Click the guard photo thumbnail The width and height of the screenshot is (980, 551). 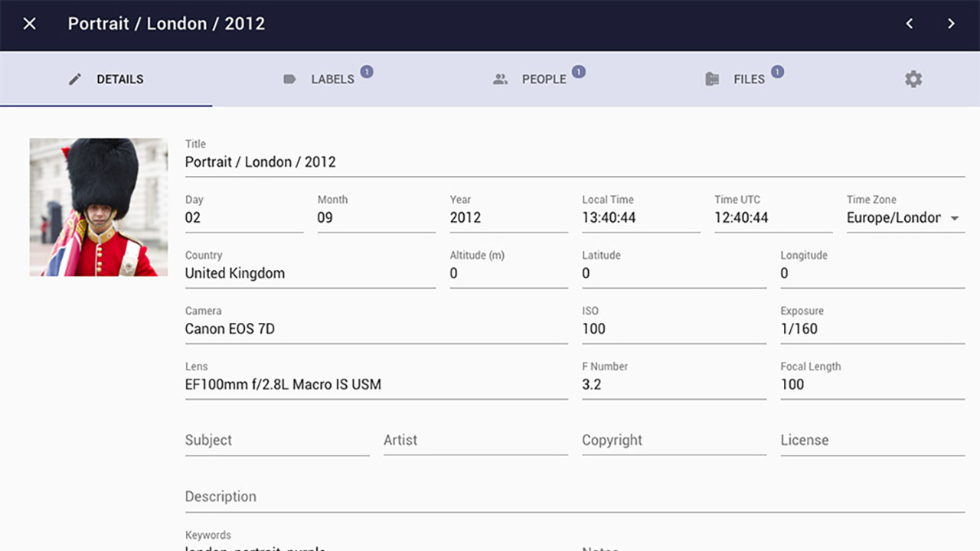(99, 207)
